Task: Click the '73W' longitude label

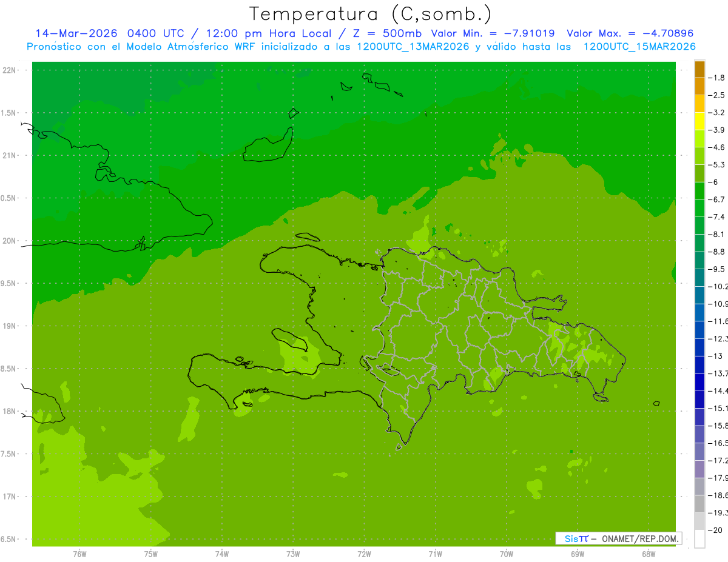Action: pos(293,554)
